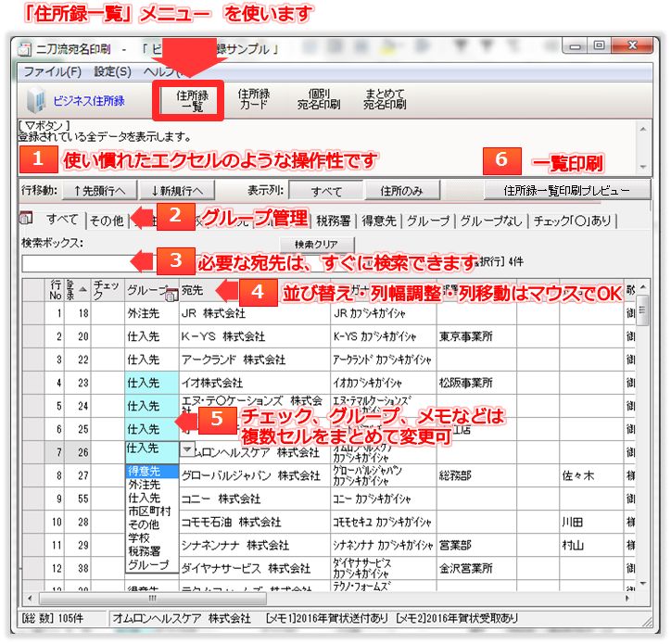Toggle the check cell in row 1
Screen dimensions: 671x644
[108, 313]
